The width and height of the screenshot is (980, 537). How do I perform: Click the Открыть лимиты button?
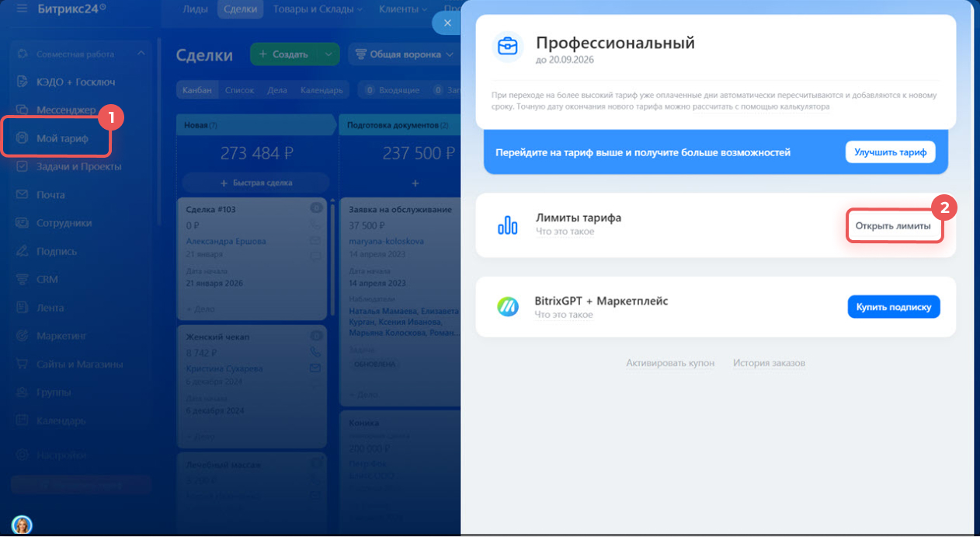893,226
